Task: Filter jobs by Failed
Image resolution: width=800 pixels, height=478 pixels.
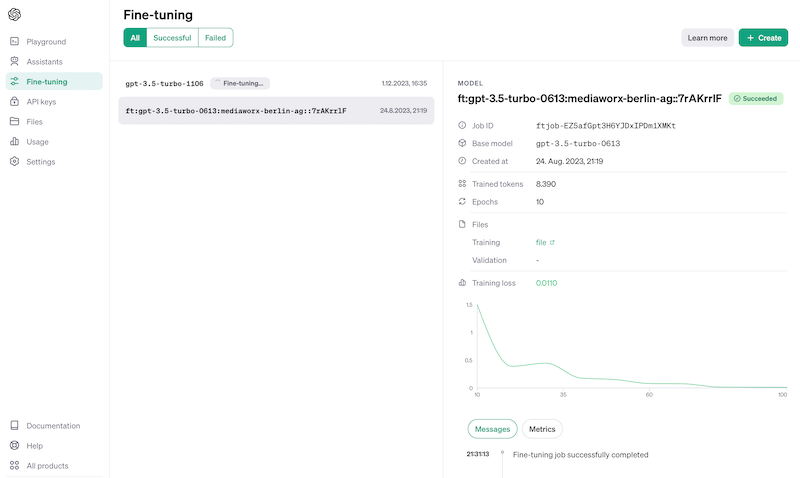Action: coord(215,38)
